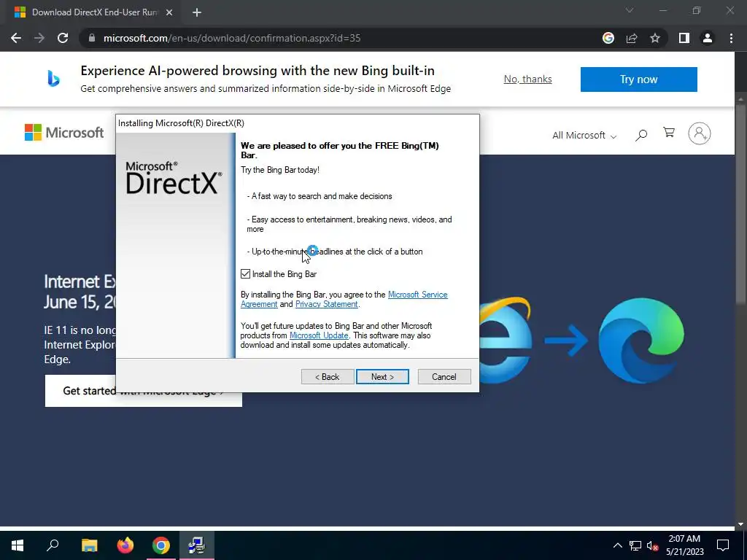This screenshot has height=560, width=747.
Task: Click the Microsoft Edge logo image
Action: coord(641,340)
